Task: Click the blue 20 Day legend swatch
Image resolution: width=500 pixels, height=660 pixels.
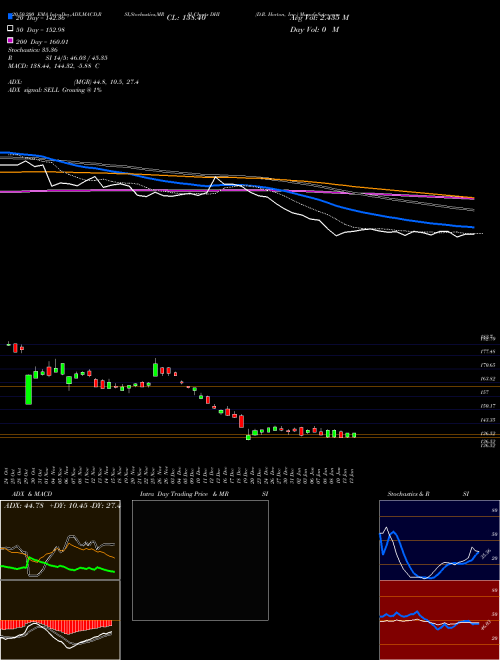Action: [10, 16]
